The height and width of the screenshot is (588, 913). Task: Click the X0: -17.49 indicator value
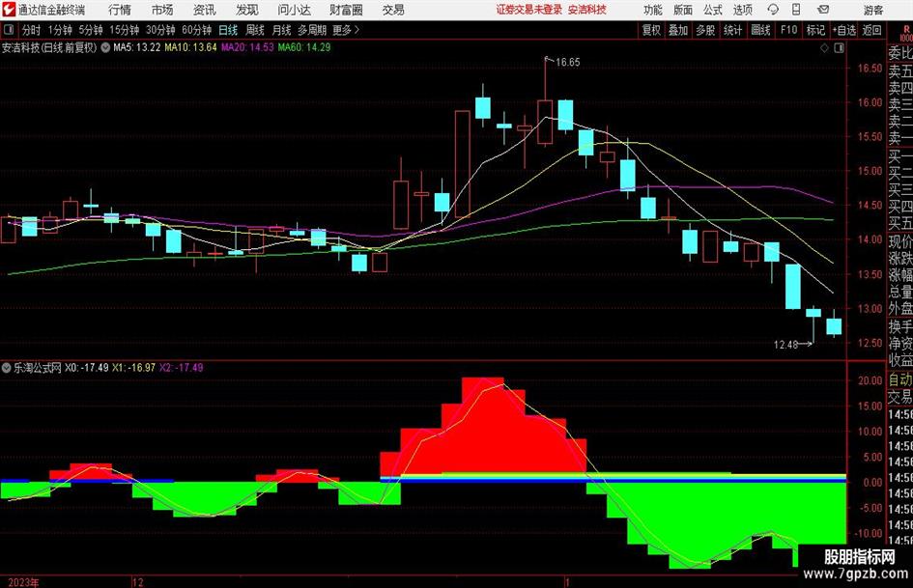86,367
